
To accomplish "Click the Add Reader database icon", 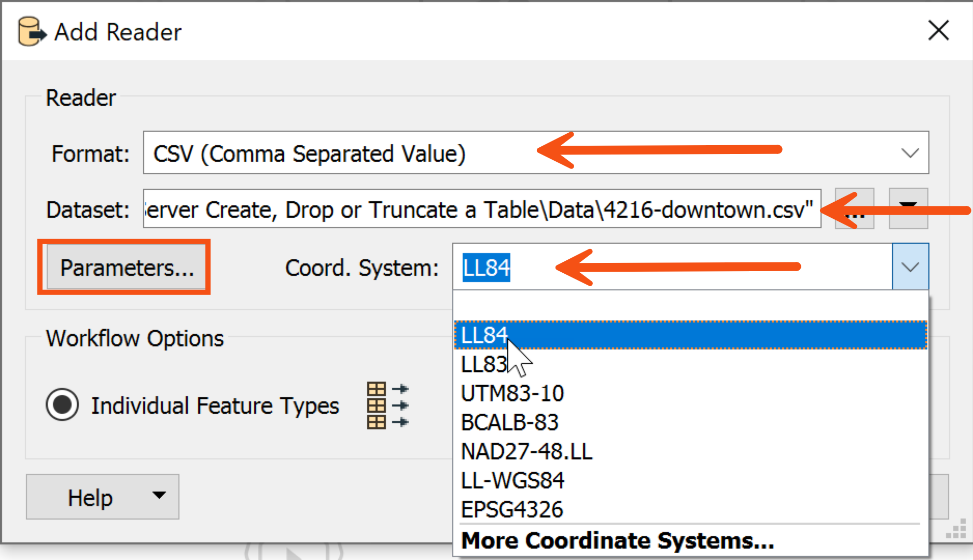I will click(x=32, y=32).
